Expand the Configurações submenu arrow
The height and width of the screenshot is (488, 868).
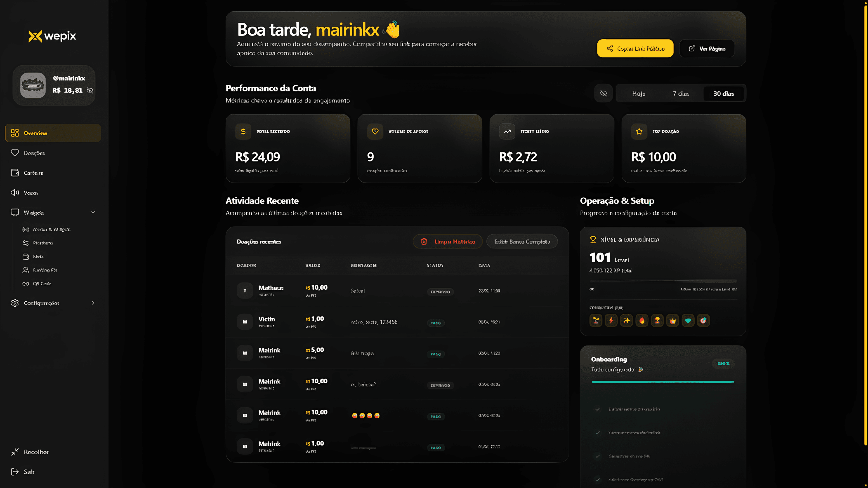93,303
